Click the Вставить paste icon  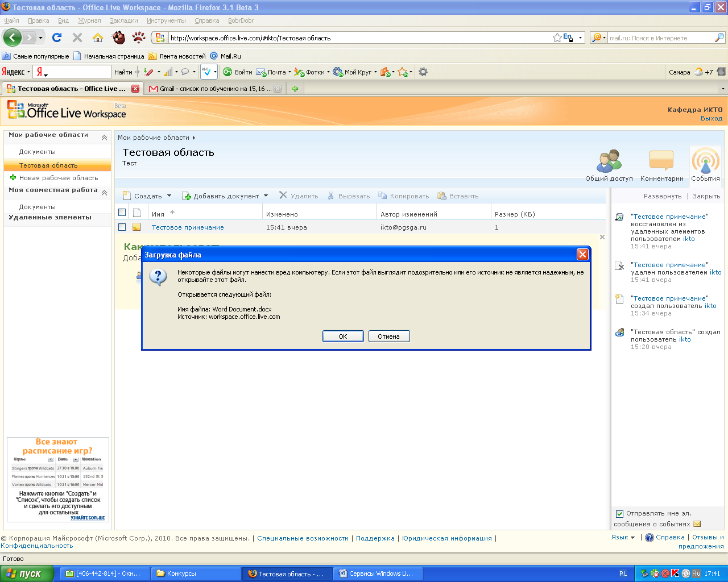[x=442, y=196]
